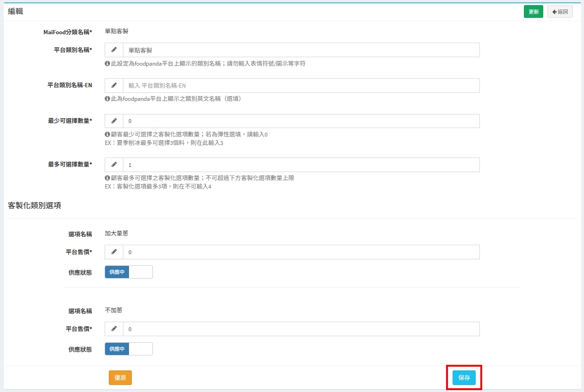Select the 最少可選擇數量 input field
584x392 pixels.
pyautogui.click(x=301, y=121)
